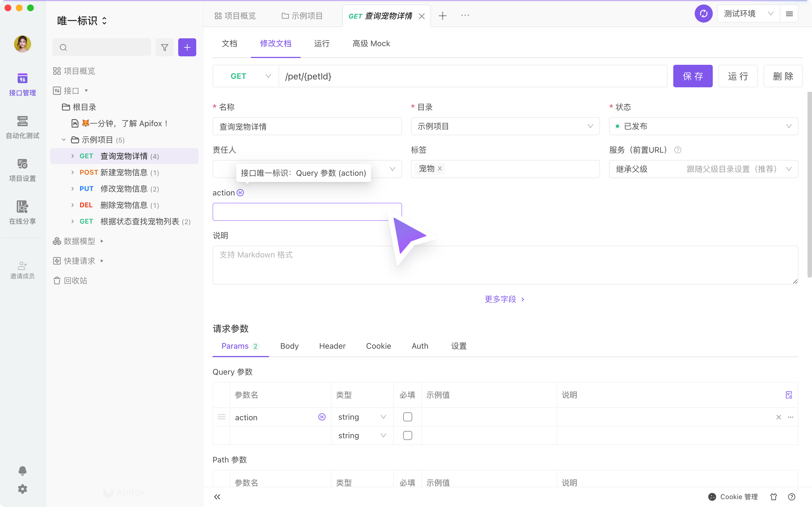Click the help icon next to 服务（前置URL）
This screenshot has width=812, height=507.
pos(678,150)
